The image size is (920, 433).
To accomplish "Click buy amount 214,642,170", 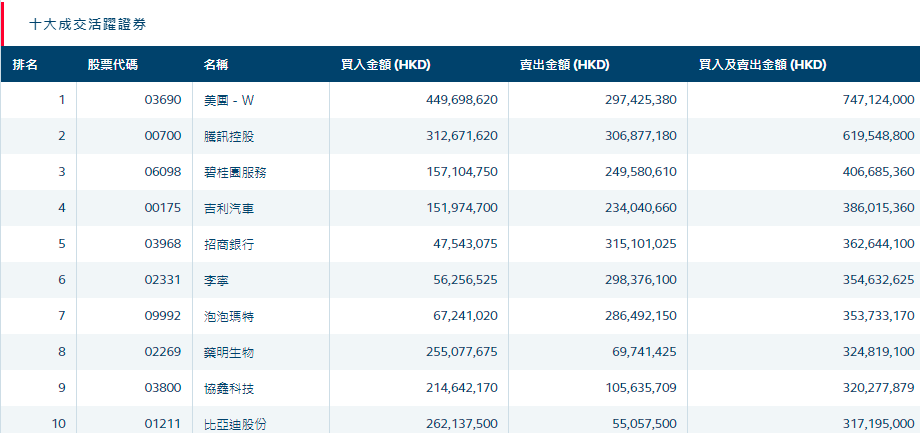I will pyautogui.click(x=462, y=388).
